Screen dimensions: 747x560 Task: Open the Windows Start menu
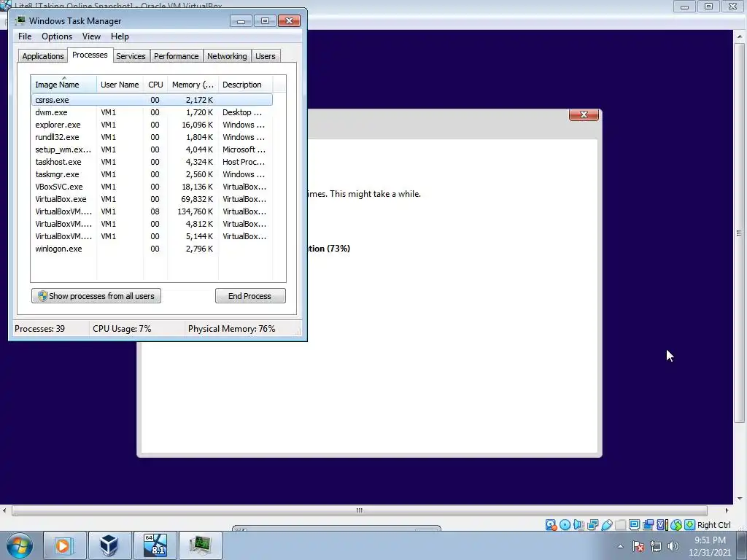tap(20, 545)
